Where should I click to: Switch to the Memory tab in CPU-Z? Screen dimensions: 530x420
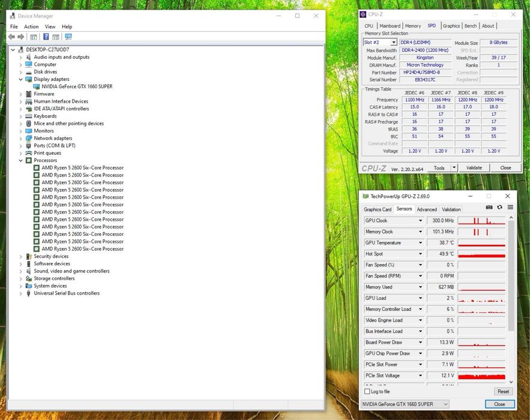pyautogui.click(x=413, y=26)
